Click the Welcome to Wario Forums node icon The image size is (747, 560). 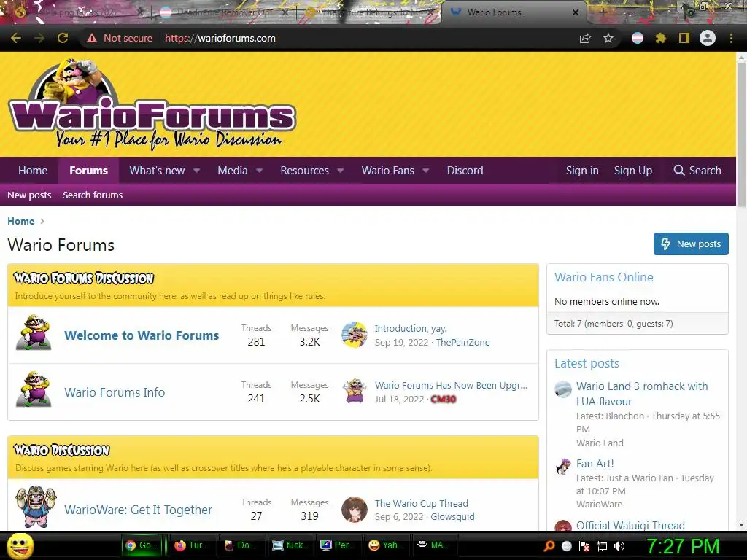(34, 332)
